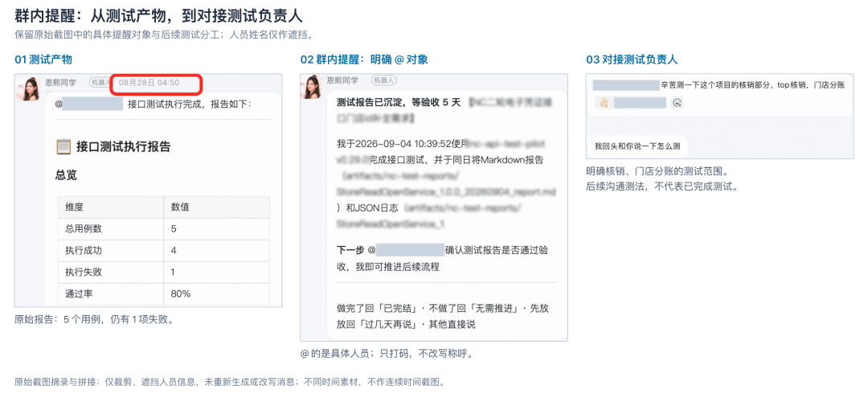Click sender name 恩熙同学 in 群内提醒 panel
The width and height of the screenshot is (868, 398).
[342, 80]
